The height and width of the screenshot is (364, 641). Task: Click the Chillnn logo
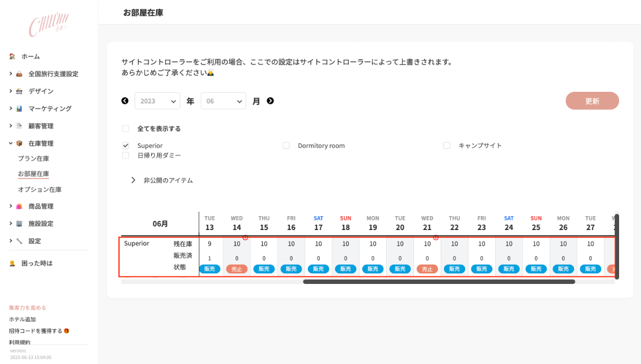49,26
